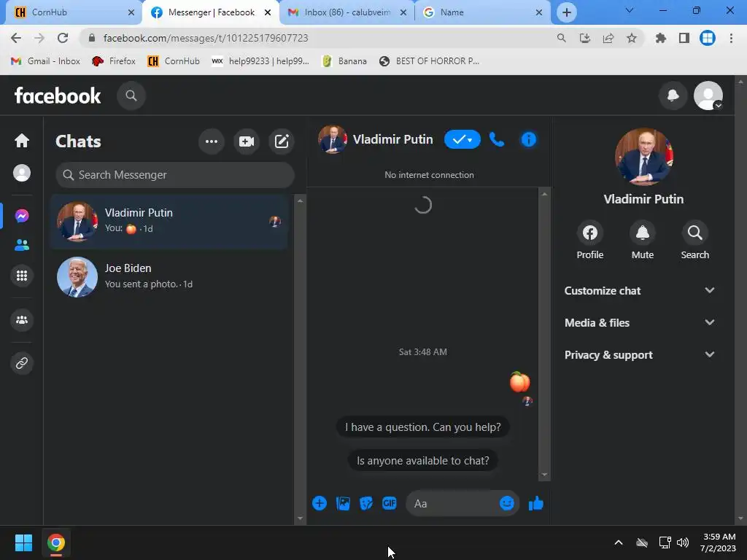The image size is (747, 560).
Task: Send a thumbs up like
Action: (x=536, y=503)
